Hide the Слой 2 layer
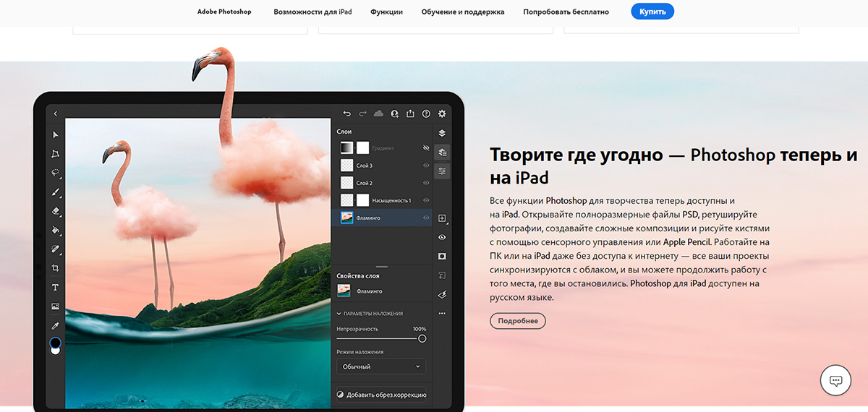868x412 pixels. click(426, 183)
